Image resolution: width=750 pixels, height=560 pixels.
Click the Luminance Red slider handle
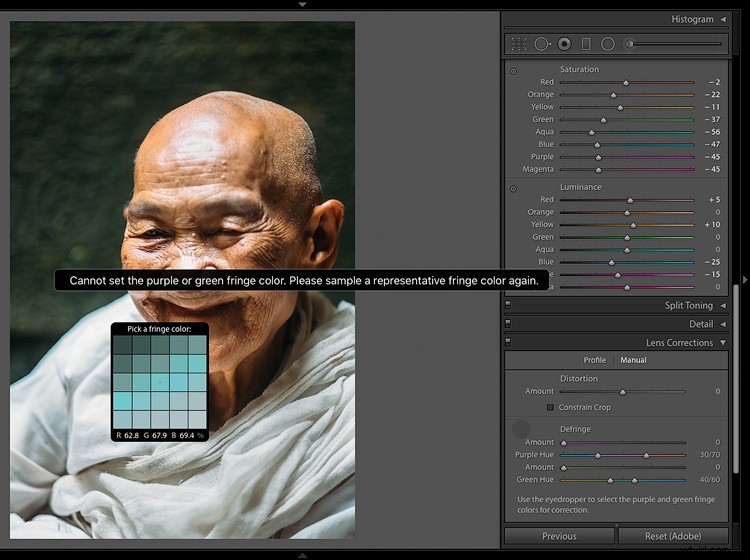pyautogui.click(x=630, y=200)
